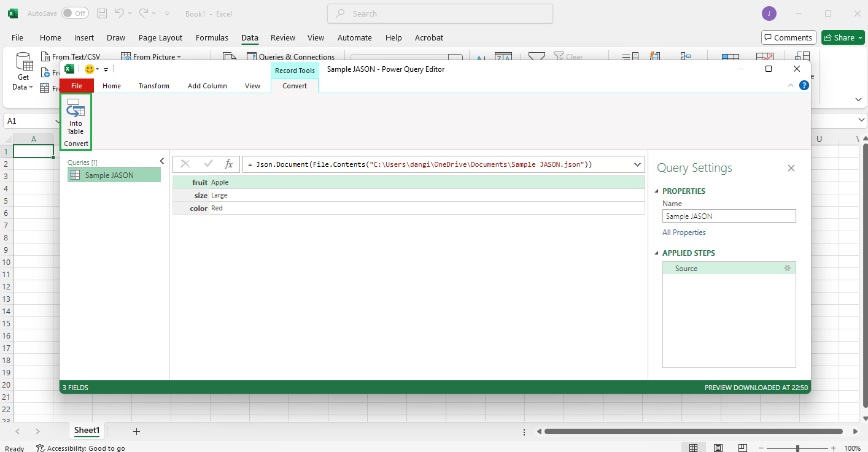Switch to Page Layout view icon
This screenshot has width=868, height=452.
[718, 448]
